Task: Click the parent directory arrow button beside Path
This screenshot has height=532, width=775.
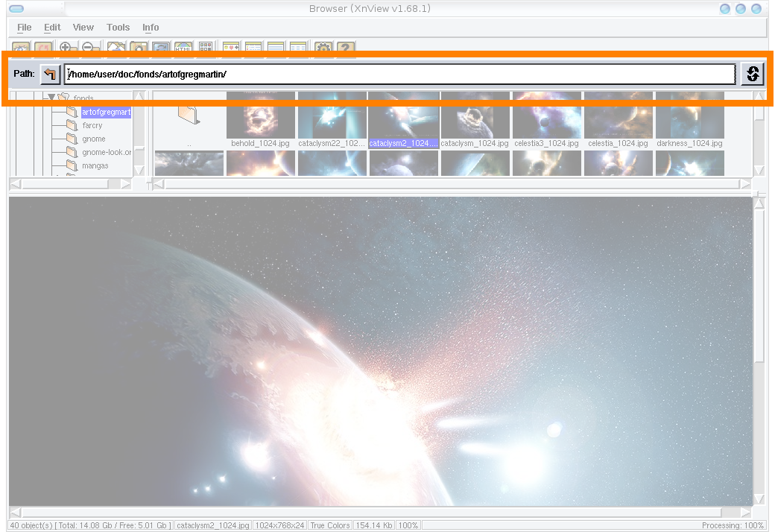Action: tap(50, 74)
